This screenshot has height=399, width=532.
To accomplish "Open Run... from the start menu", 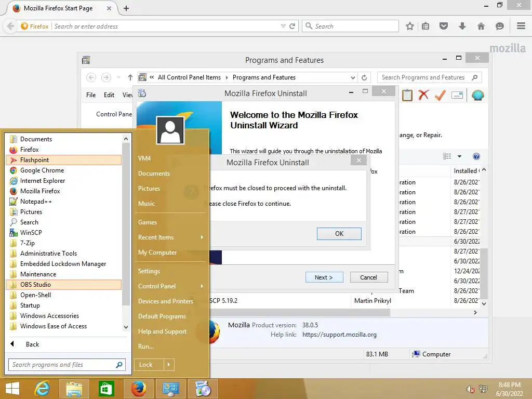I will click(x=146, y=347).
